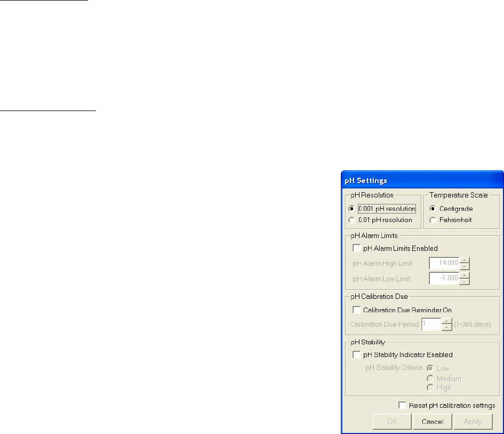Click the pH Alarm Low Limit label
Image resolution: width=504 pixels, height=434 pixels.
pyautogui.click(x=381, y=279)
